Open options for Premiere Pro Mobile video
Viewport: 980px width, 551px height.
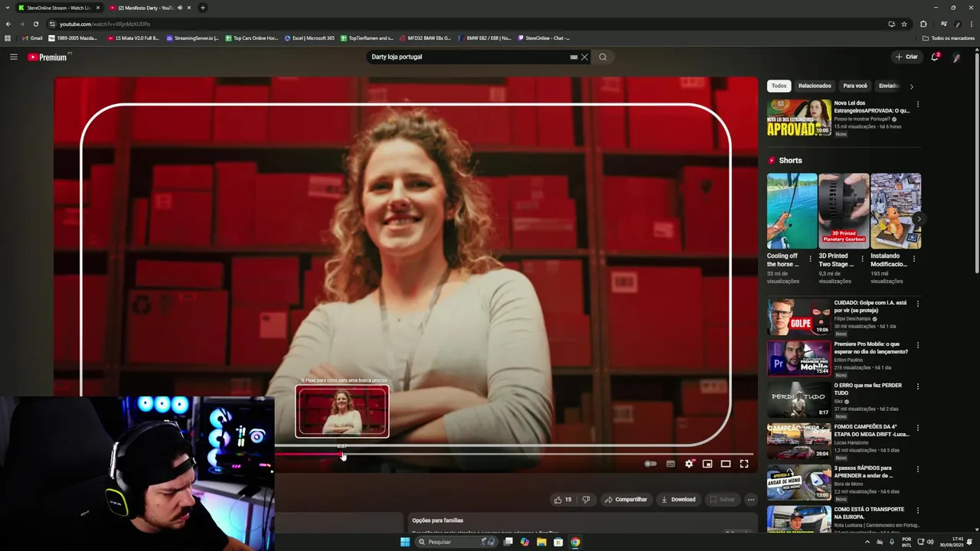[x=917, y=345]
